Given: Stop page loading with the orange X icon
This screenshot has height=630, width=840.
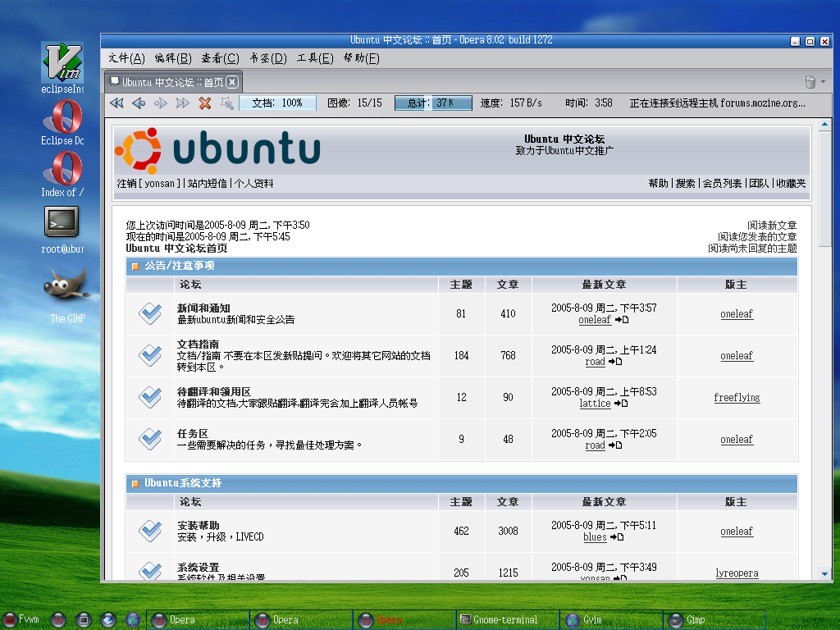Looking at the screenshot, I should point(204,103).
